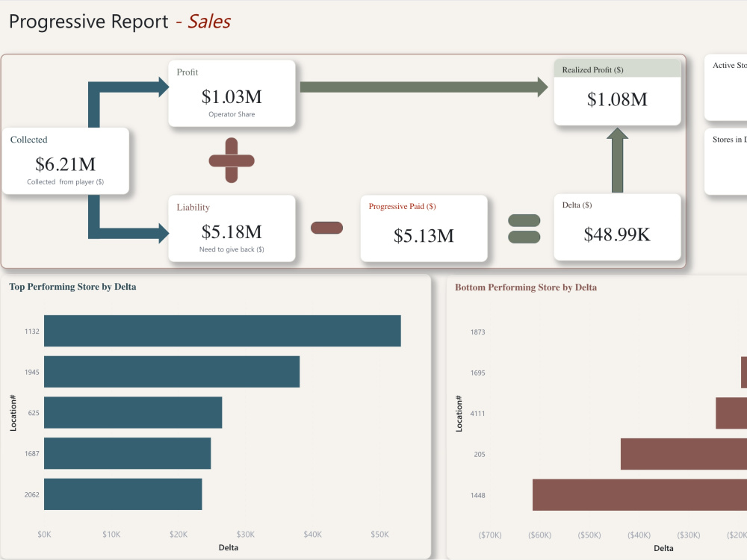Click the $30K axis tick in top chart
The height and width of the screenshot is (560, 747).
[245, 535]
